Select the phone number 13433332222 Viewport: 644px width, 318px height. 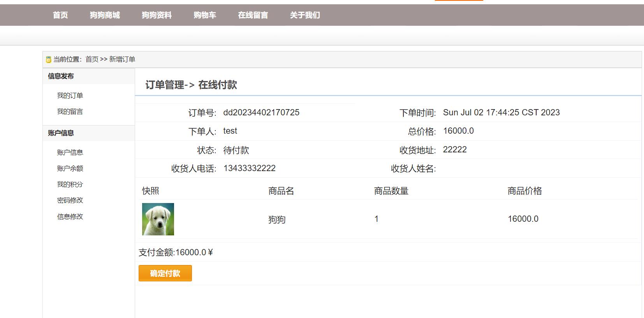pyautogui.click(x=250, y=168)
